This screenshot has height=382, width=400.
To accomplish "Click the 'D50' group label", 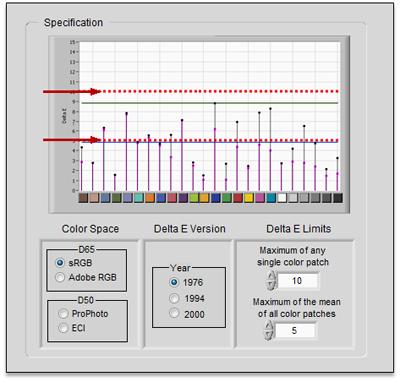I will pos(86,300).
